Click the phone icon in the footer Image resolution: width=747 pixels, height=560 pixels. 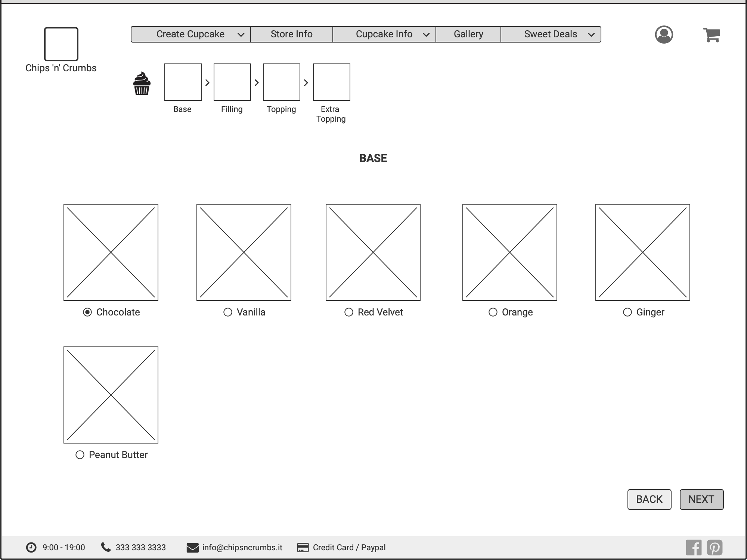click(x=106, y=547)
